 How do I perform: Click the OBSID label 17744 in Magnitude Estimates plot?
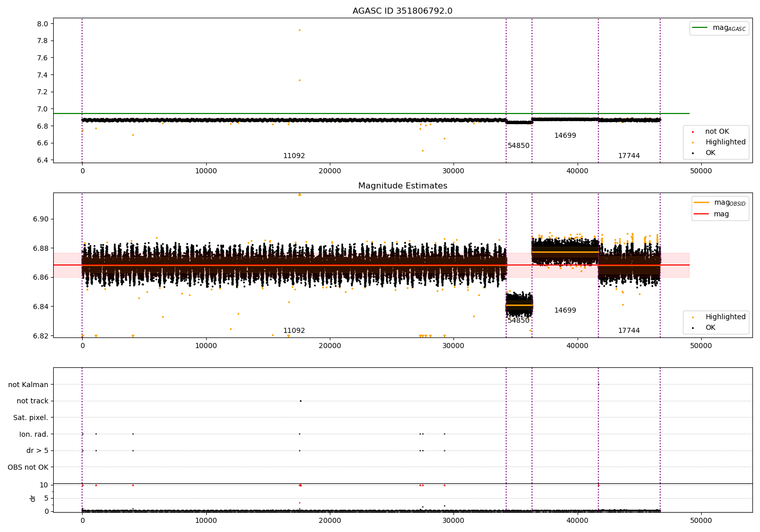point(629,330)
